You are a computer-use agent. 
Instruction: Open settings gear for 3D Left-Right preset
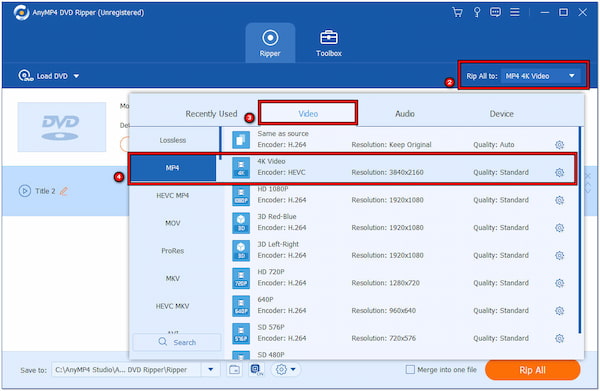pyautogui.click(x=559, y=255)
